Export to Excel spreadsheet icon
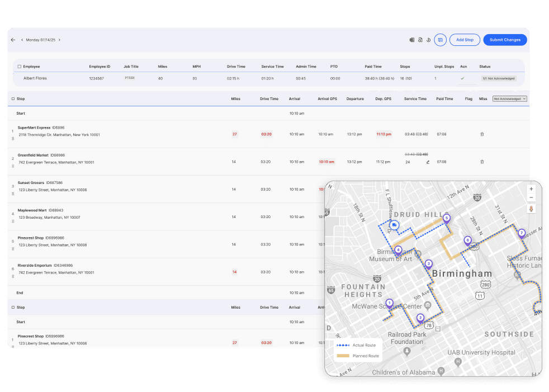This screenshot has height=392, width=549. pyautogui.click(x=412, y=40)
